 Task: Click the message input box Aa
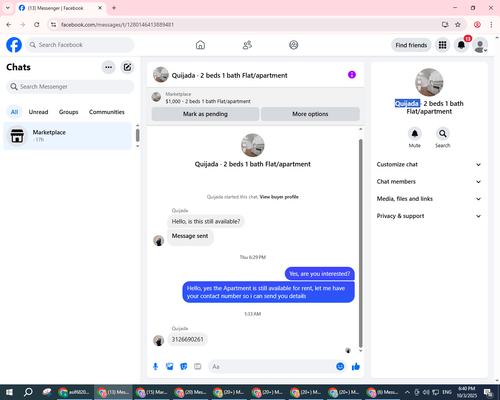click(x=271, y=367)
